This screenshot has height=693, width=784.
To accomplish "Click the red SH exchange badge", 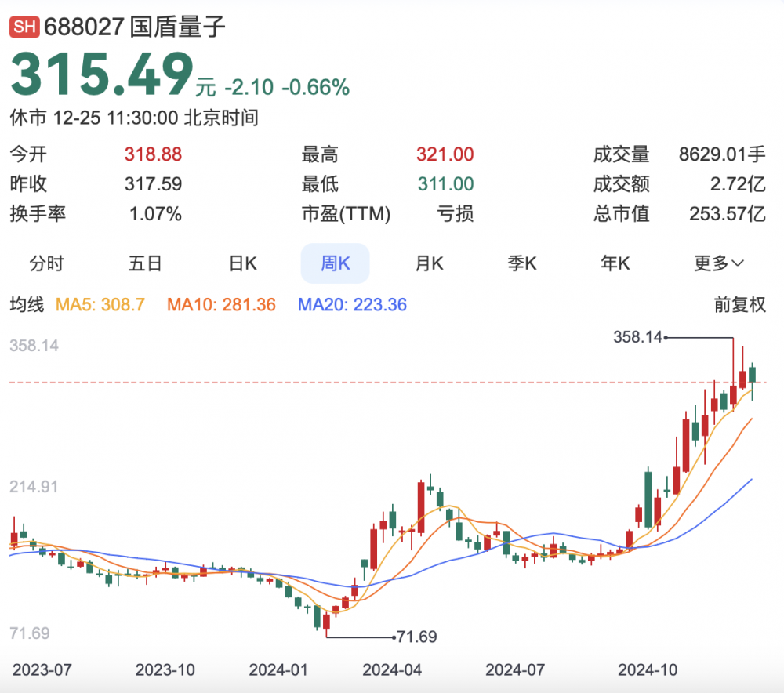I will click(24, 27).
